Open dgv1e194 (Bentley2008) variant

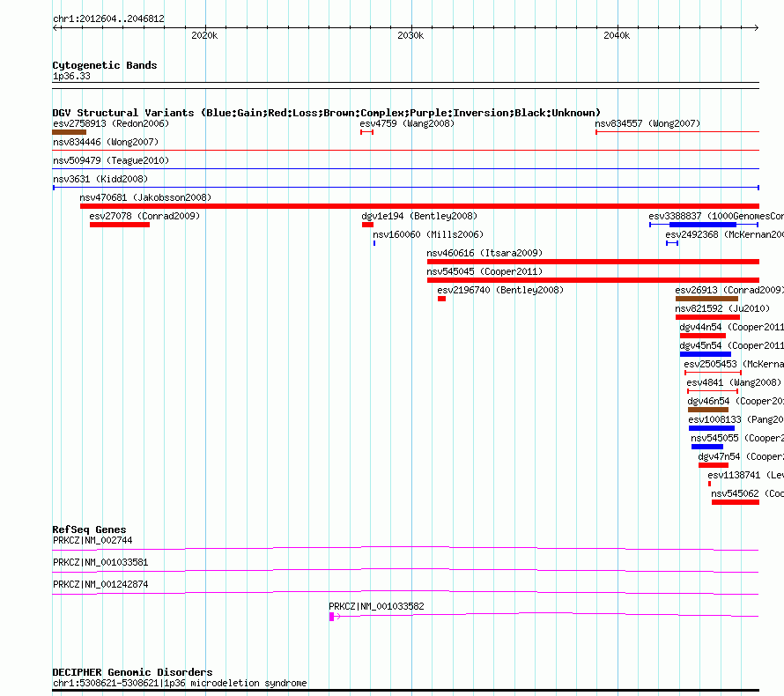tap(419, 216)
